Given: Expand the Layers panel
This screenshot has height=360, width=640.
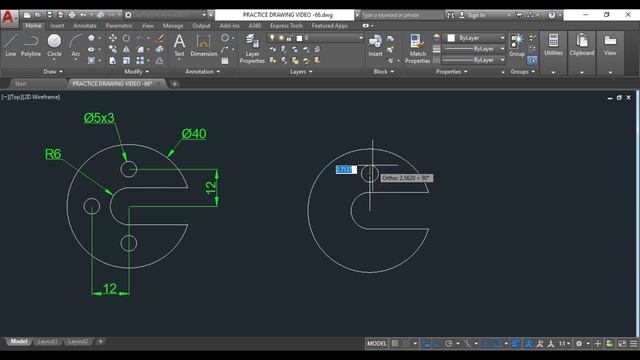Looking at the screenshot, I should (x=301, y=71).
